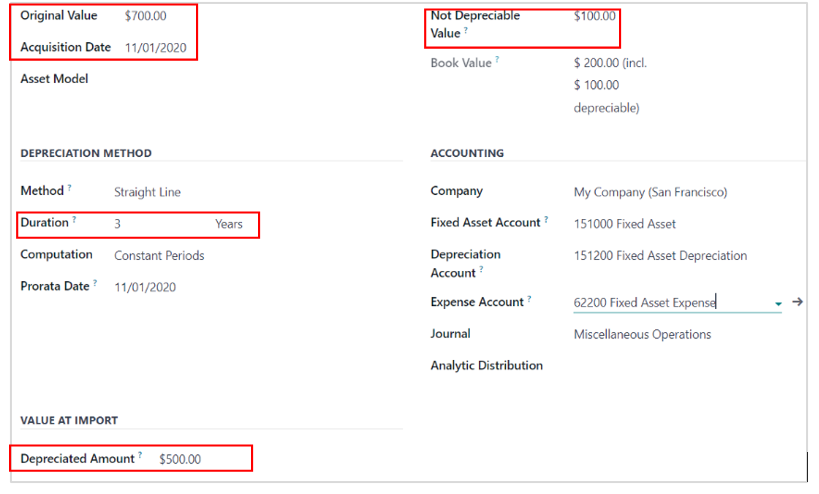Click the help tooltip icon beside Book Value
This screenshot has width=819, height=494.
(497, 60)
